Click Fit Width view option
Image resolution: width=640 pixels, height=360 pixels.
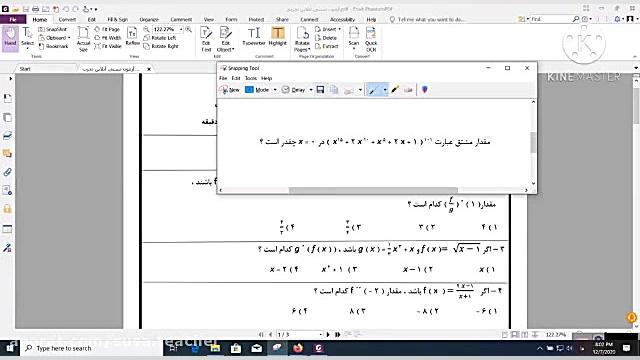click(x=107, y=38)
